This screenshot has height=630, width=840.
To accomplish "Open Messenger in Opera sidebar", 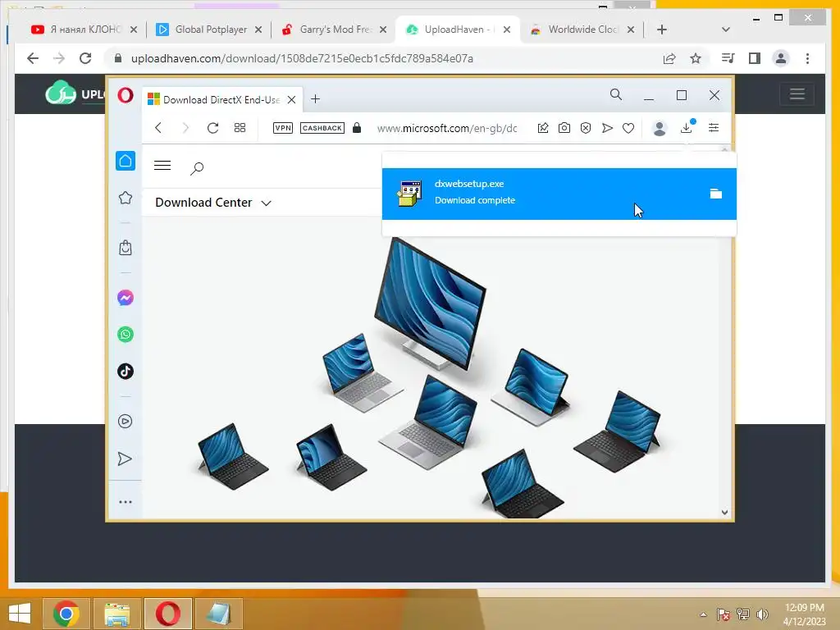I will (x=126, y=298).
